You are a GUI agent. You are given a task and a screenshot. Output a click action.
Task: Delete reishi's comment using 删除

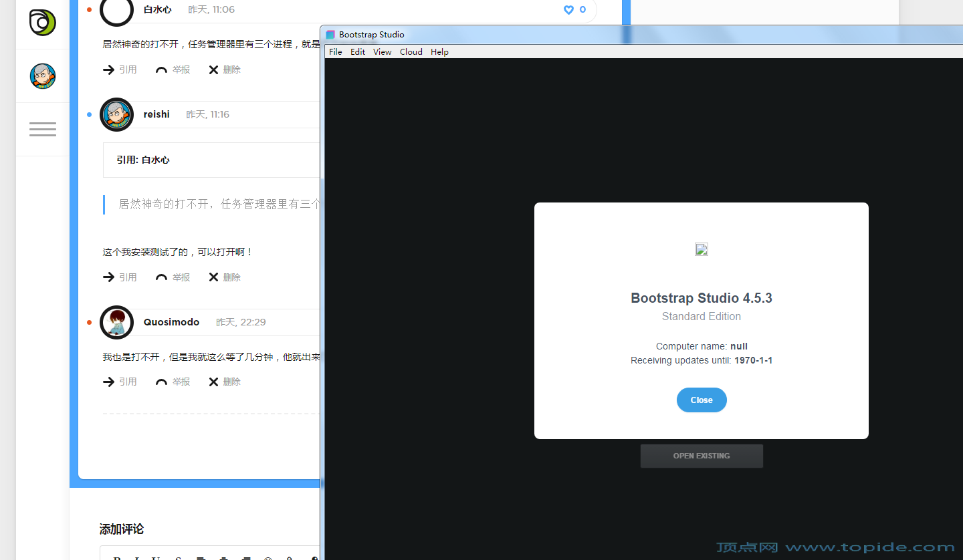tap(224, 277)
